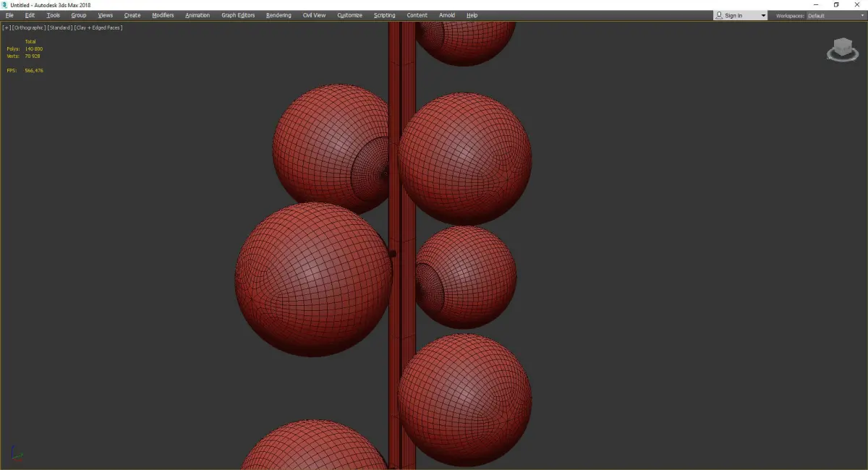Screen dimensions: 868x470
Task: Close the 3ds Max window
Action: [x=857, y=4]
